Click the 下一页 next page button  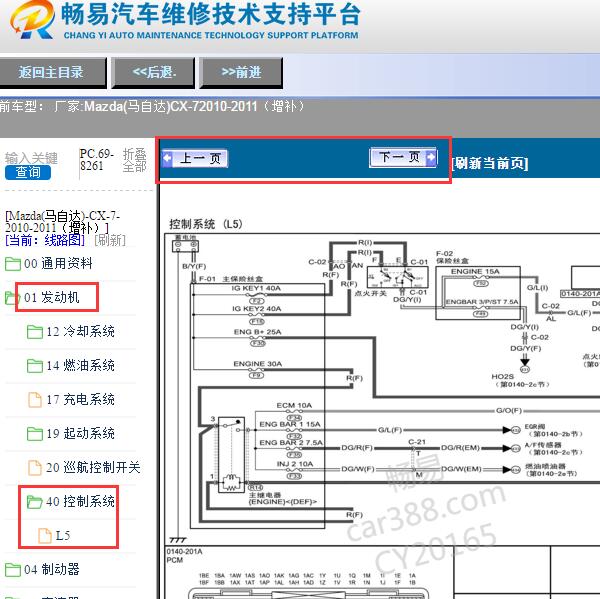(x=403, y=157)
